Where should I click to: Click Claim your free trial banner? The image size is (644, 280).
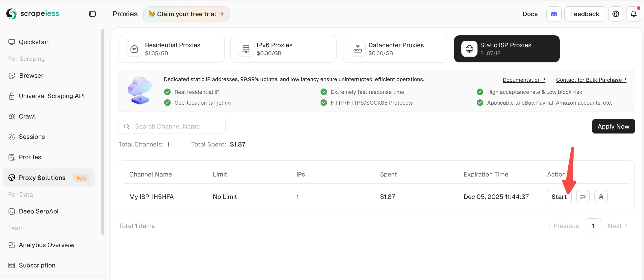pos(186,14)
